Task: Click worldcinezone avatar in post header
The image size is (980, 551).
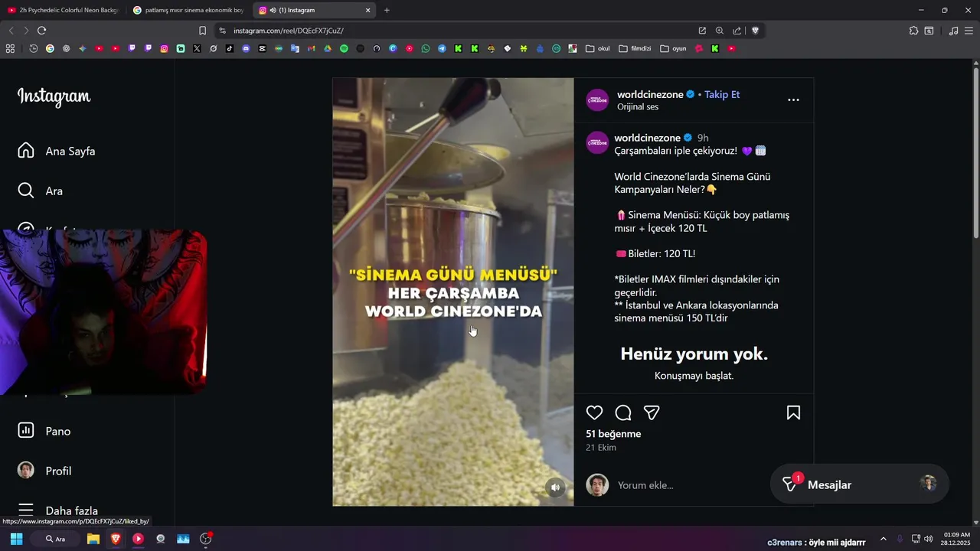Action: click(x=597, y=99)
